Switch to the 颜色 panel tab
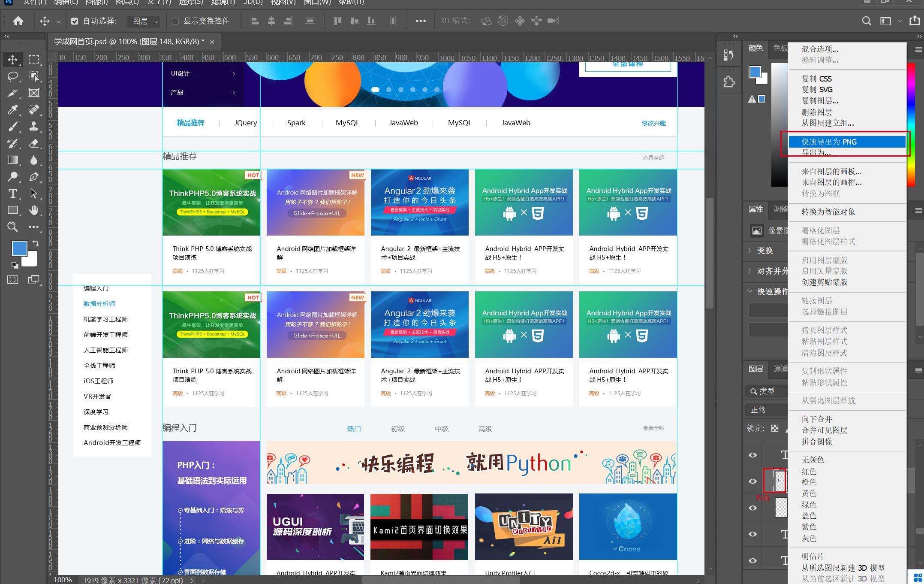 coord(755,48)
